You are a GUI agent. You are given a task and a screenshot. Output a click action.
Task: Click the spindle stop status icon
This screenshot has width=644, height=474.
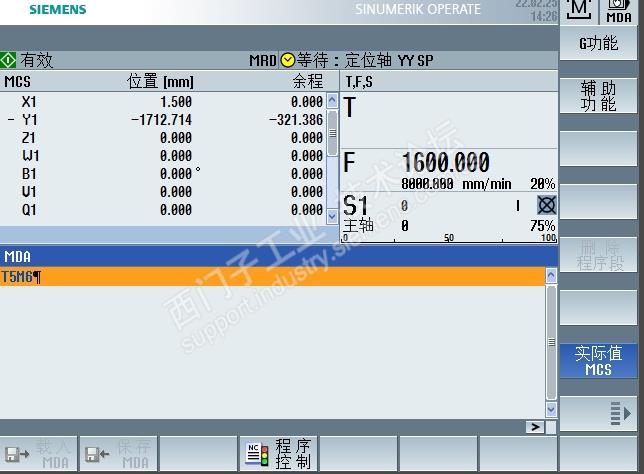click(547, 205)
